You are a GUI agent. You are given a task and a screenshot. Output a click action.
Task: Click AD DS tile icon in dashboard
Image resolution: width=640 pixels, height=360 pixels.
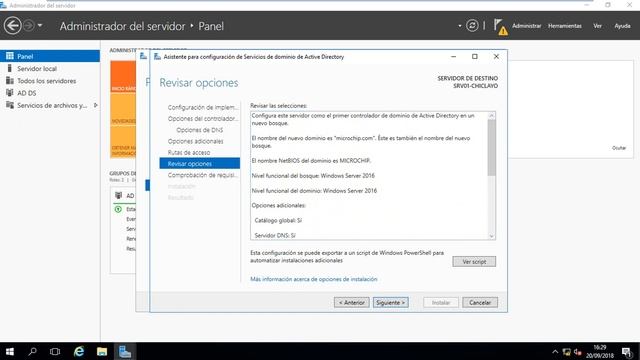point(118,196)
